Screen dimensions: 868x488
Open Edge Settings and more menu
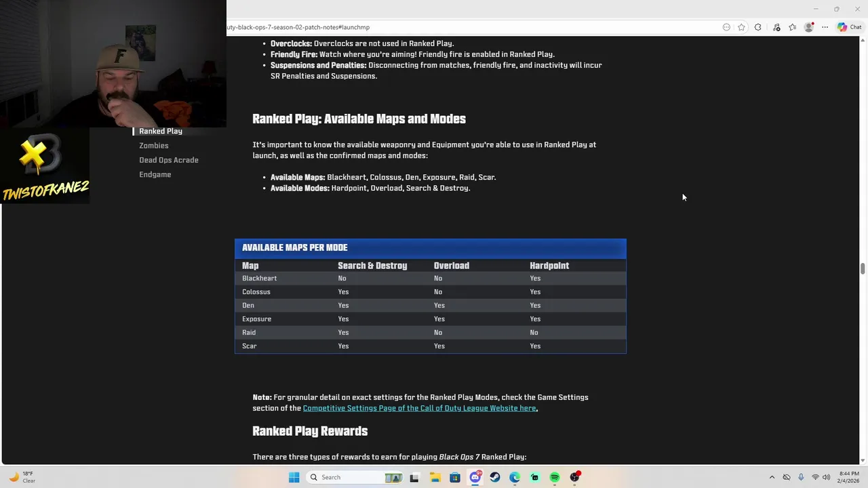click(x=825, y=27)
